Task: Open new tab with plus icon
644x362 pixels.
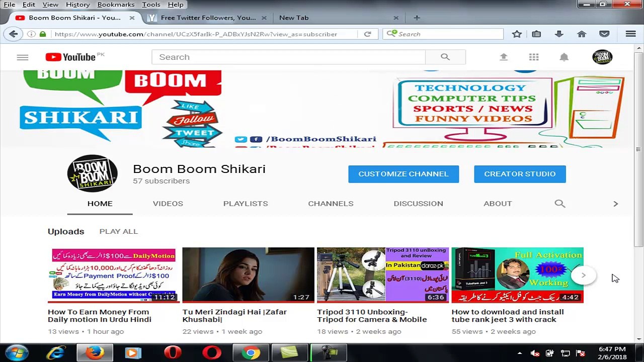Action: (417, 18)
